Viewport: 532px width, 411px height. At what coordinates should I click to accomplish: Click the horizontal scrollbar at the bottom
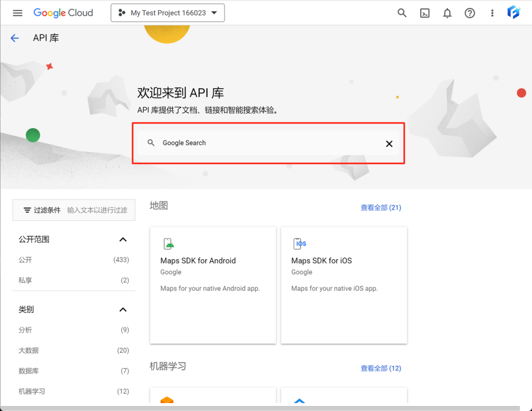tap(260, 408)
